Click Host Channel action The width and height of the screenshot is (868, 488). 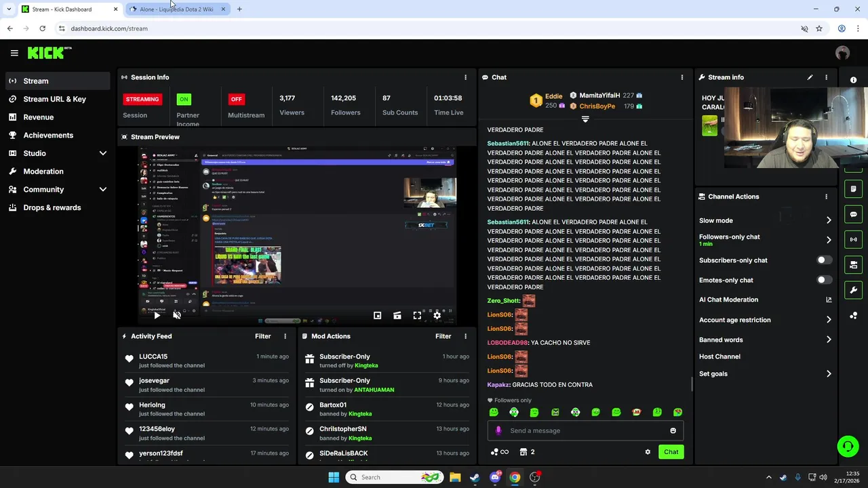pos(719,357)
